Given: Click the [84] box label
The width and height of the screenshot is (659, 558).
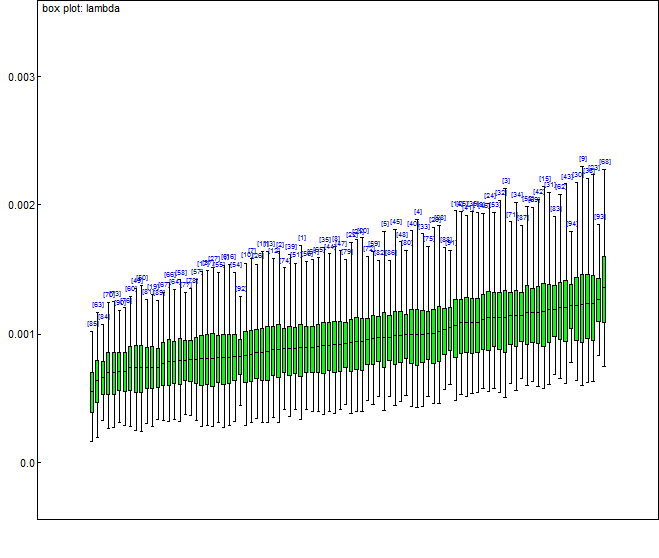Looking at the screenshot, I should click(x=104, y=316).
